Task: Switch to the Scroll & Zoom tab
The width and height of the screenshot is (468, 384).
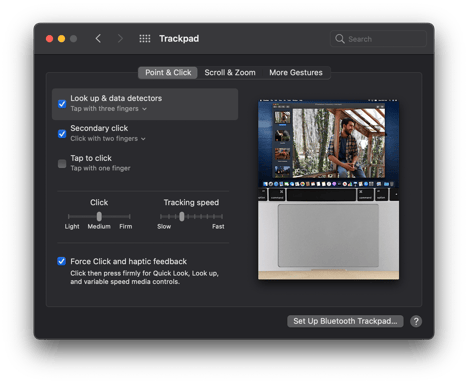Action: click(x=230, y=73)
